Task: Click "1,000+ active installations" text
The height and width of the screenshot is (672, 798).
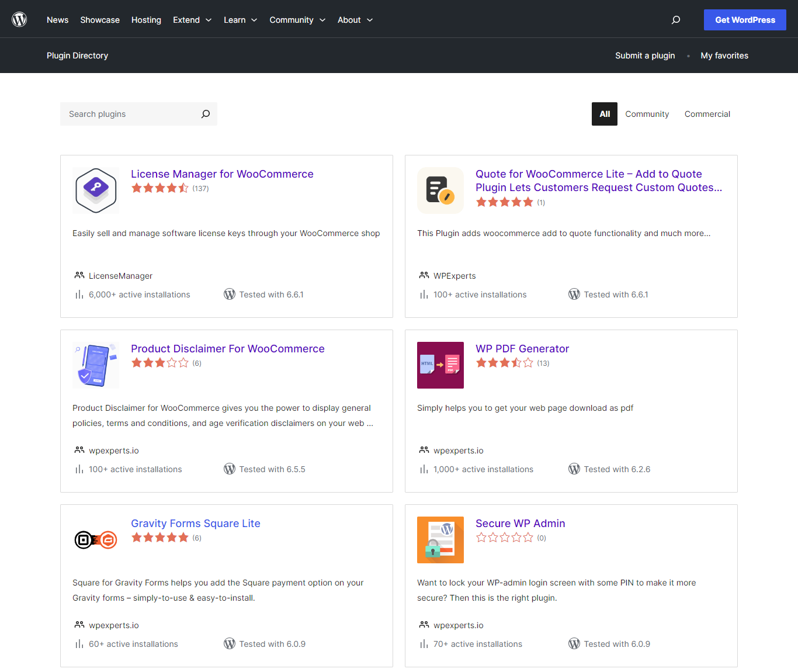Action: 483,469
